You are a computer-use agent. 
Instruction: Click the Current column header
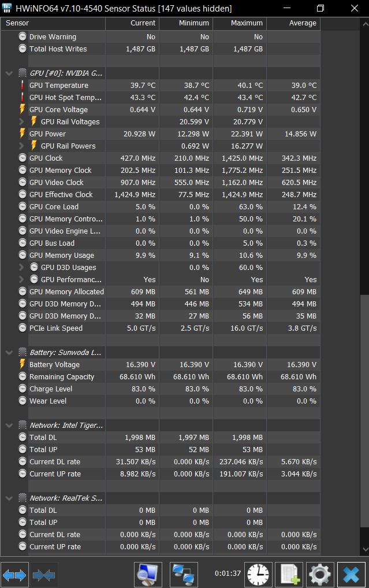pyautogui.click(x=132, y=23)
